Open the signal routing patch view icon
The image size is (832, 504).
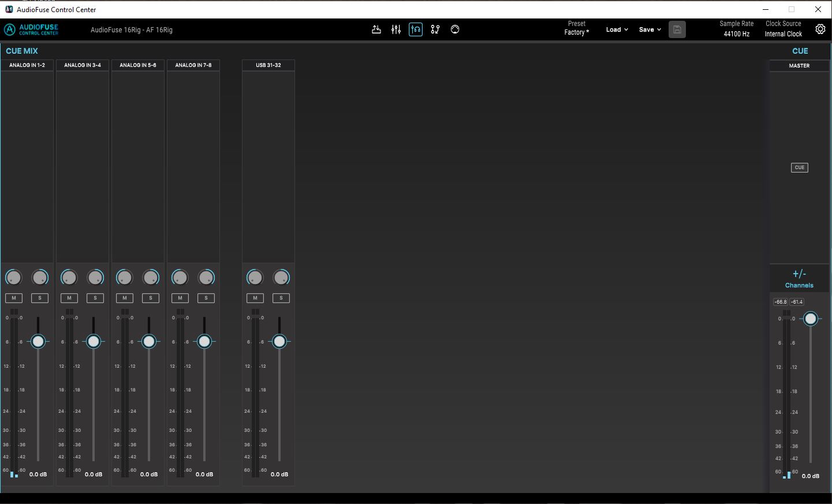435,29
